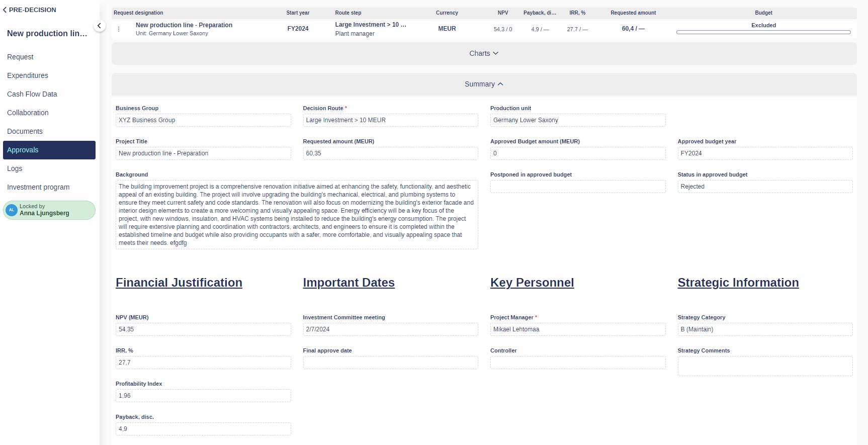Click the AL user avatar badge
The width and height of the screenshot is (868, 445).
tap(12, 210)
